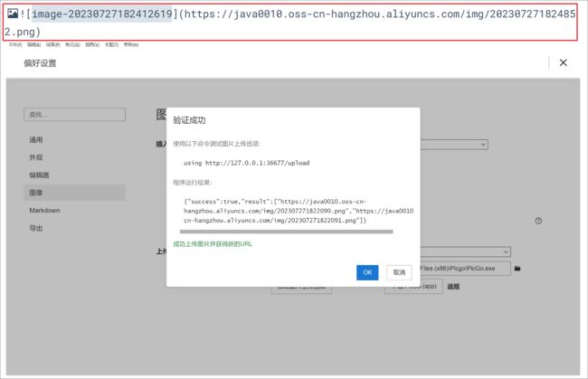Click the 'using http://127.0.0.1:36677/upload' command text
The image size is (588, 379).
(x=246, y=163)
